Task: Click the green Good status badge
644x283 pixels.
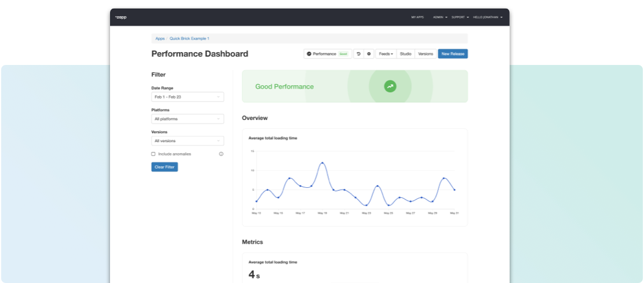Action: [343, 54]
